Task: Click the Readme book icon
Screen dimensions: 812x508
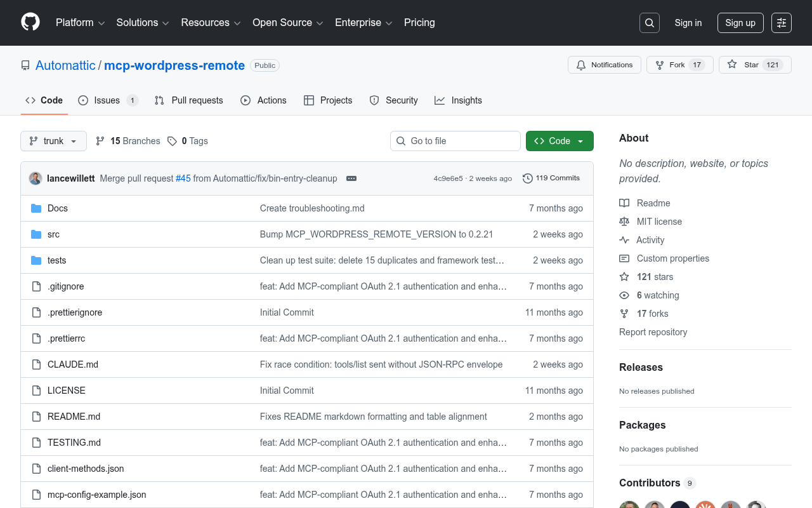Action: click(624, 203)
